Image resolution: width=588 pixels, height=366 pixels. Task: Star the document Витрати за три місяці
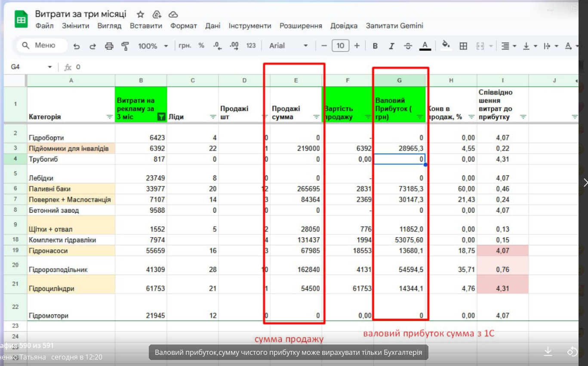(140, 14)
